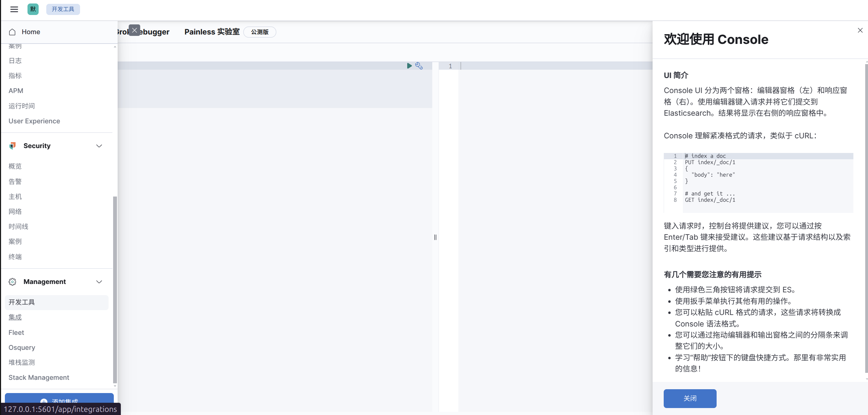Open the 开发工具 breadcrumb

click(63, 9)
